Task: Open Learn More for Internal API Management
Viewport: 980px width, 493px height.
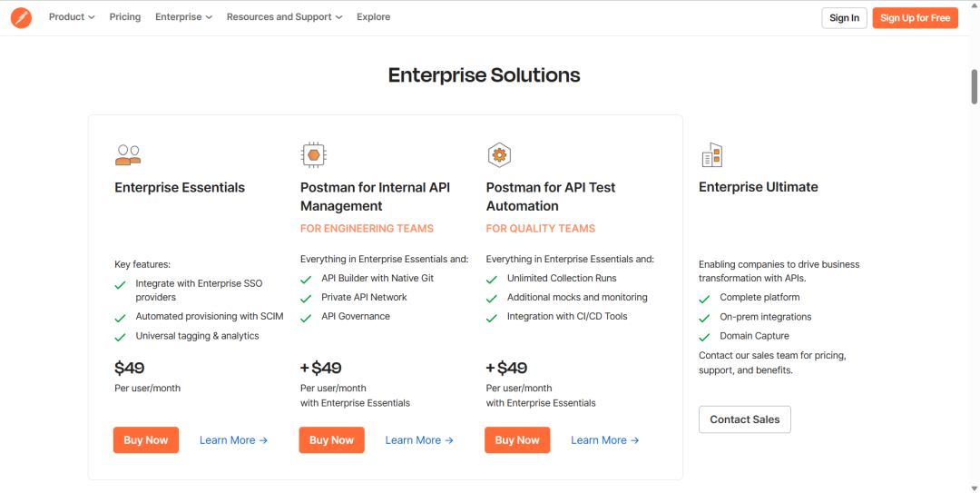Action: click(419, 440)
